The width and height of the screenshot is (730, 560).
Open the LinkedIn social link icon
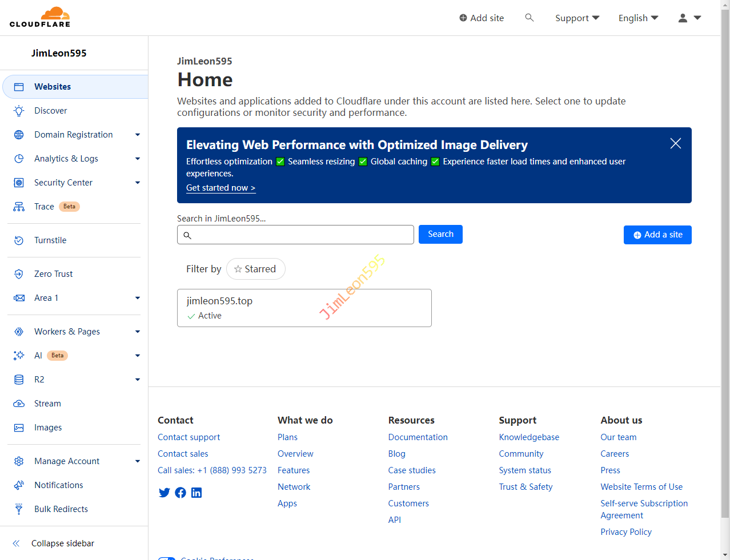(196, 493)
